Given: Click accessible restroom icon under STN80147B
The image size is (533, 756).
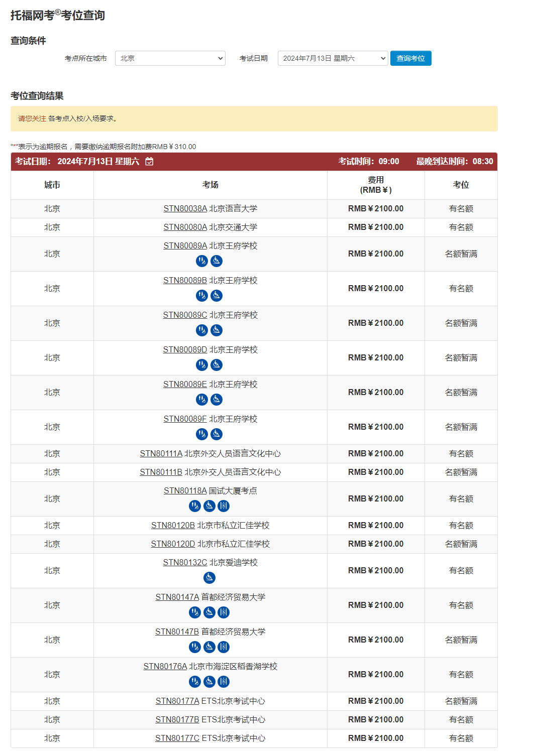Looking at the screenshot, I should point(195,647).
